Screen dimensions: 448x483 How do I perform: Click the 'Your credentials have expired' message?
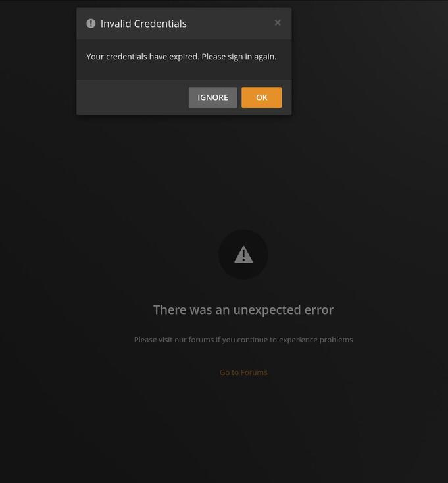pos(182,57)
